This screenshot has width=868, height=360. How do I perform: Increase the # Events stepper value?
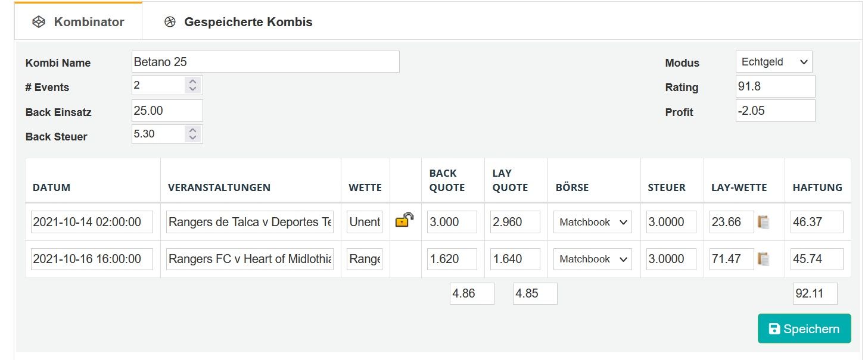pos(192,82)
